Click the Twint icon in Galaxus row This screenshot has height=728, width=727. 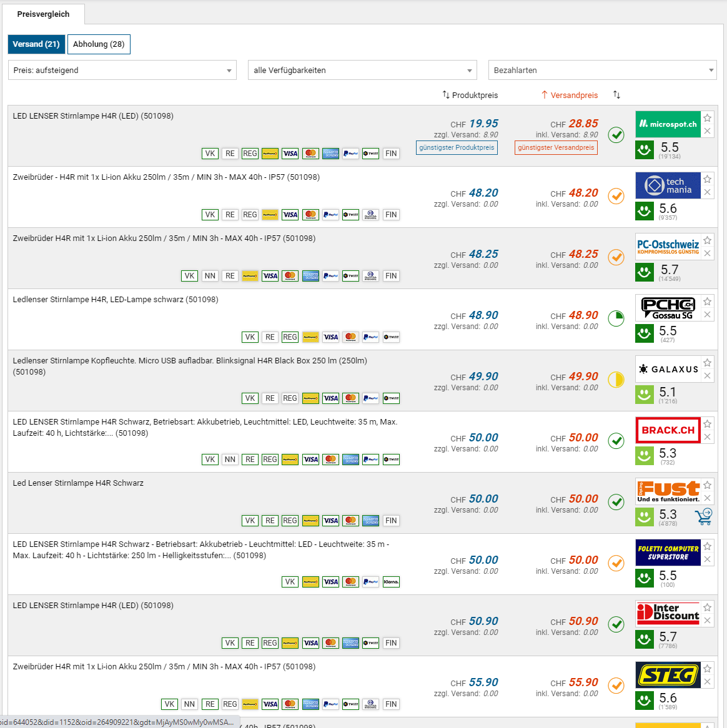click(391, 398)
